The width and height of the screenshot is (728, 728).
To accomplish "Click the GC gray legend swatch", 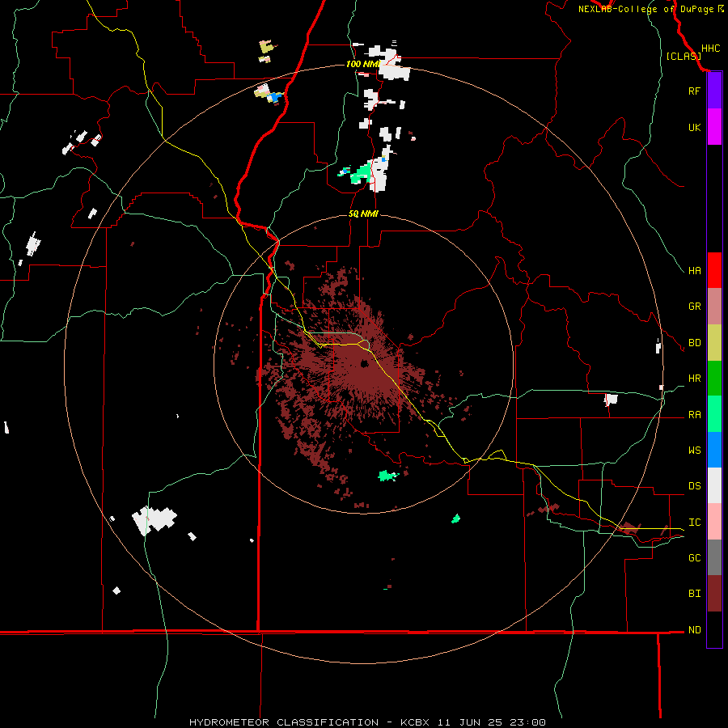I will tap(714, 557).
